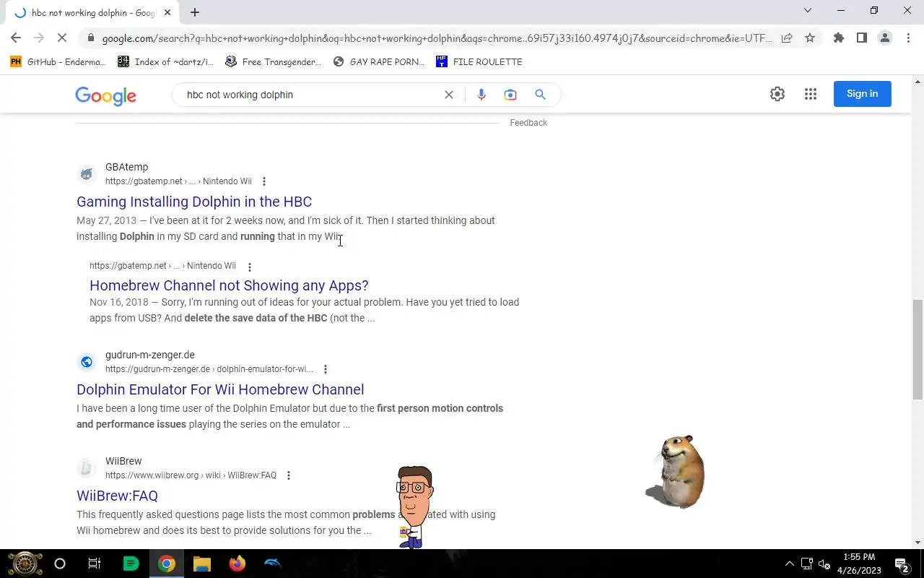This screenshot has height=578, width=924.
Task: Open Gaming Installing Dolphin in the HBC
Action: coord(194,202)
